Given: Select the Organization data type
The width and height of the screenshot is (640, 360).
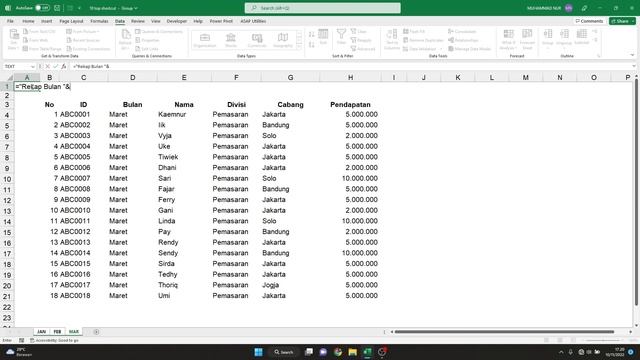Looking at the screenshot, I should tap(205, 40).
